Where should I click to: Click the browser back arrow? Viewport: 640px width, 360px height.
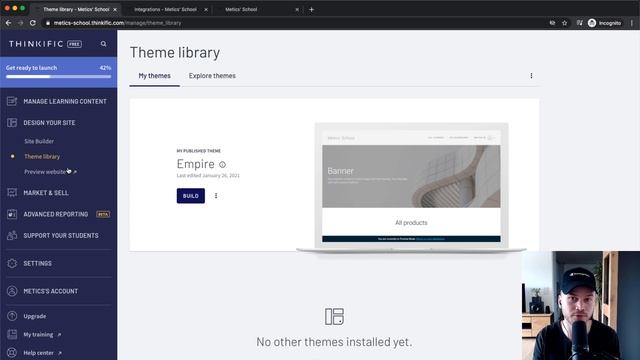click(9, 23)
